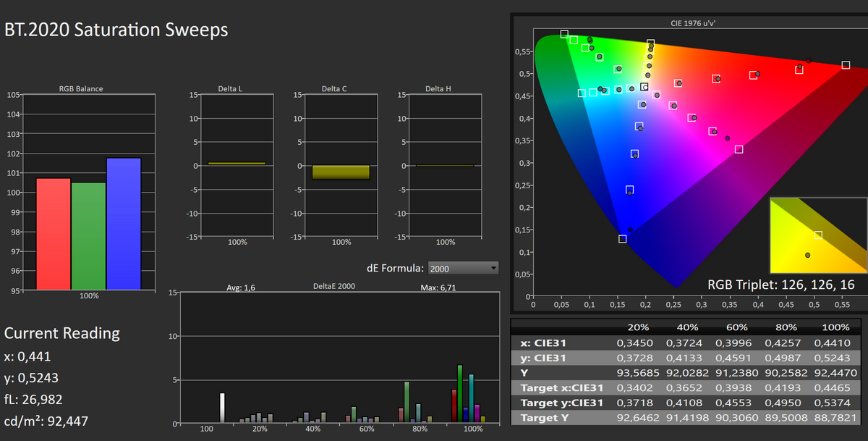The width and height of the screenshot is (868, 441).
Task: Click table cell '0,3450'
Action: [634, 343]
